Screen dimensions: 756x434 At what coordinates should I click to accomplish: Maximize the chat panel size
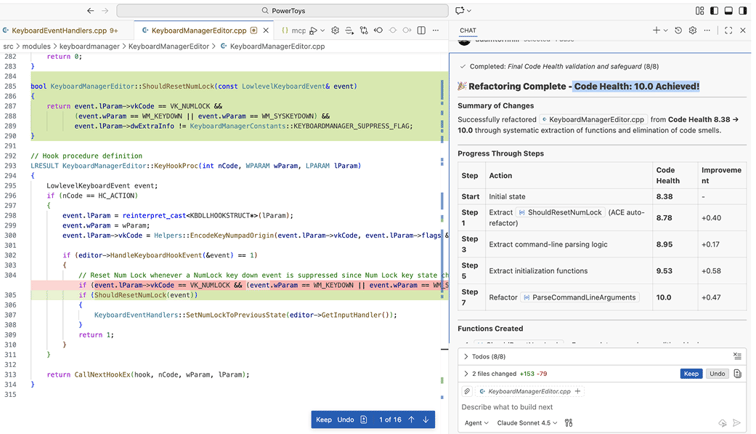coord(728,31)
